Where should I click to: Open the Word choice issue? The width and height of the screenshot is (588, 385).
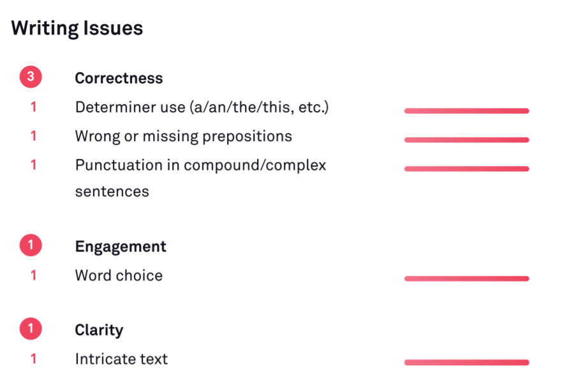coord(119,275)
